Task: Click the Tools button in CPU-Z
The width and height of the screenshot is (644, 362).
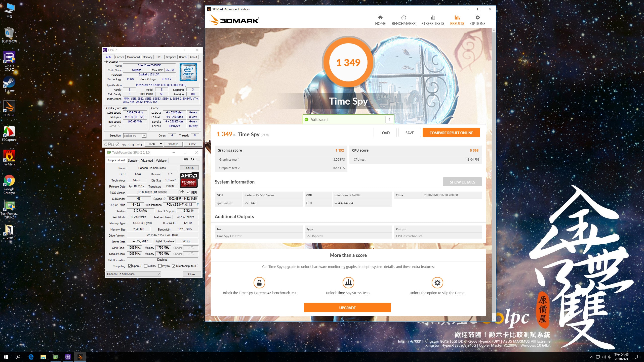Action: click(152, 144)
